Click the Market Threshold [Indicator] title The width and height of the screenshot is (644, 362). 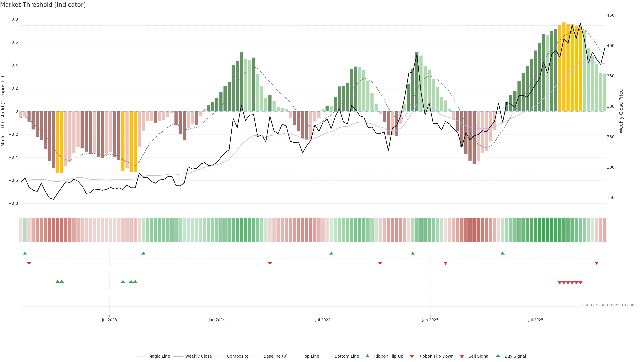click(43, 5)
